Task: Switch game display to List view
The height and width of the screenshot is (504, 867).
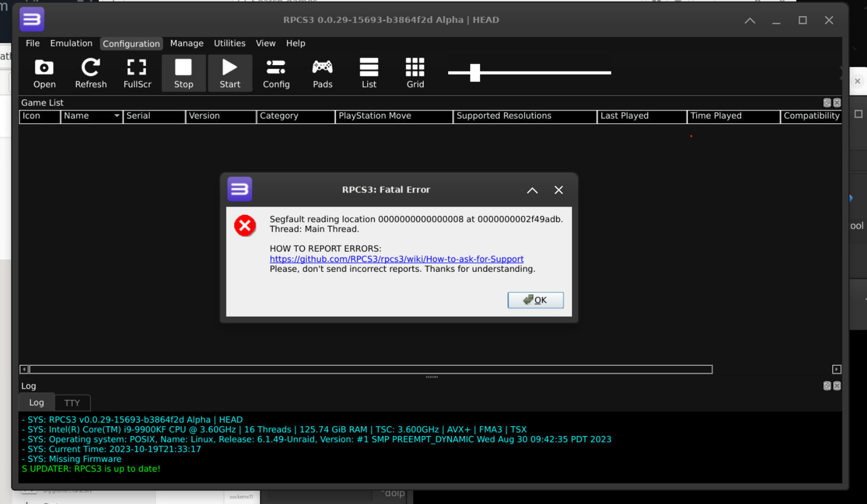Action: click(x=368, y=73)
